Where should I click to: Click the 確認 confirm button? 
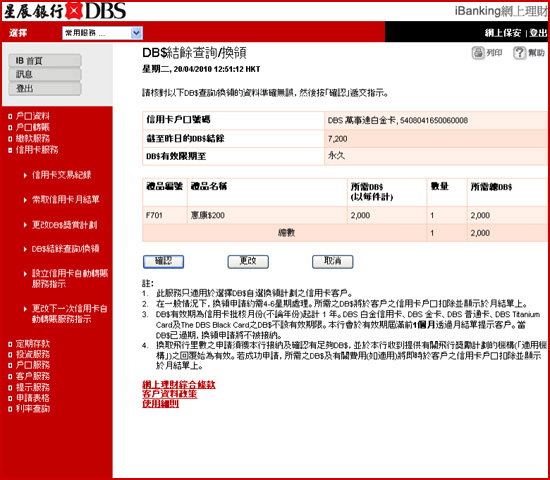[163, 261]
